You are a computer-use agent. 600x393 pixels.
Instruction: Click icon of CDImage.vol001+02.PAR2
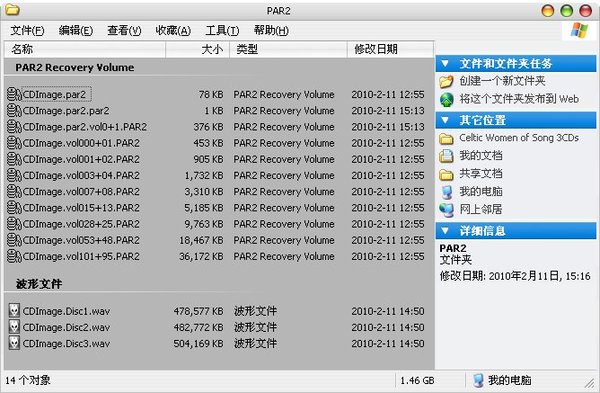pos(14,159)
